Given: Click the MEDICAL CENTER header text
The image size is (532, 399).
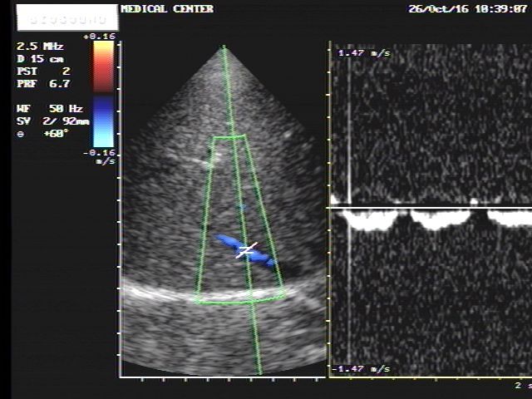Looking at the screenshot, I should pyautogui.click(x=167, y=9).
